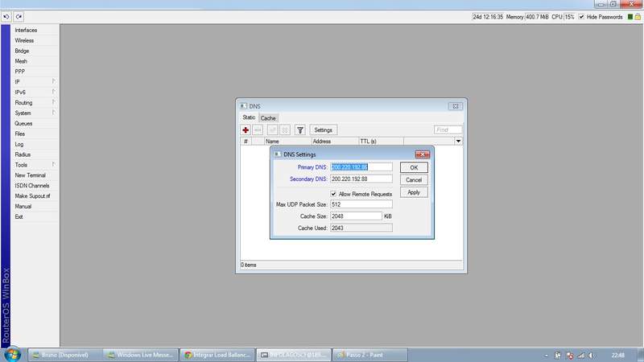This screenshot has height=362, width=644.
Task: Open Radius menu item
Action: (x=23, y=154)
